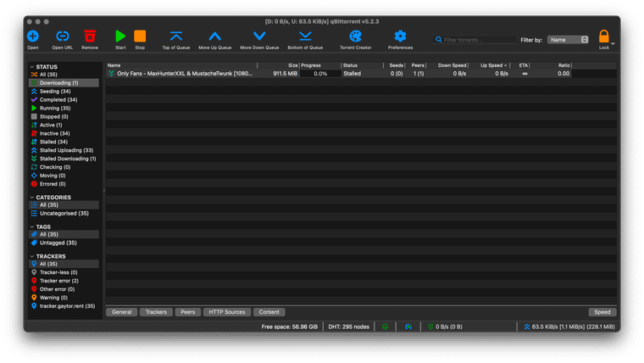644x363 pixels.
Task: Open the Peers details tab
Action: (188, 312)
